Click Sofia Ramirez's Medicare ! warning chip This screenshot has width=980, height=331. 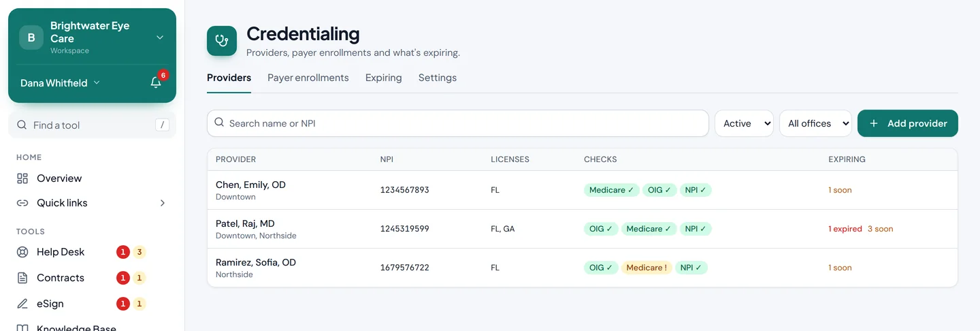(647, 268)
